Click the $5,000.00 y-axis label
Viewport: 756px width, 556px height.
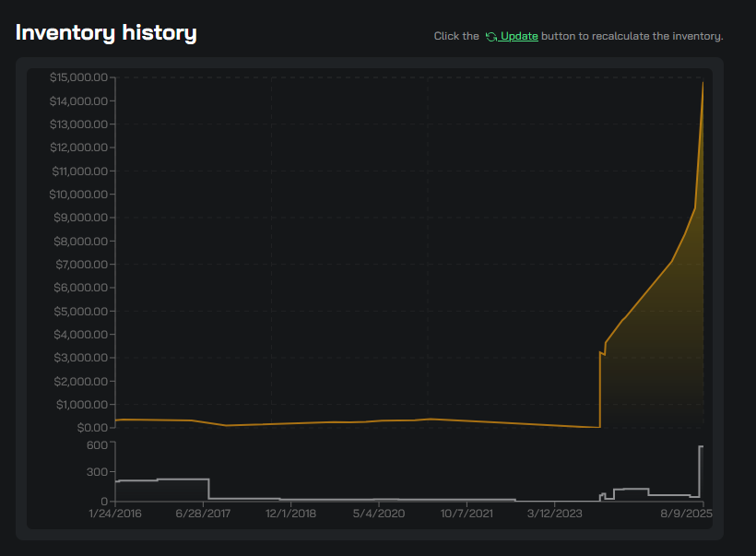[80, 311]
